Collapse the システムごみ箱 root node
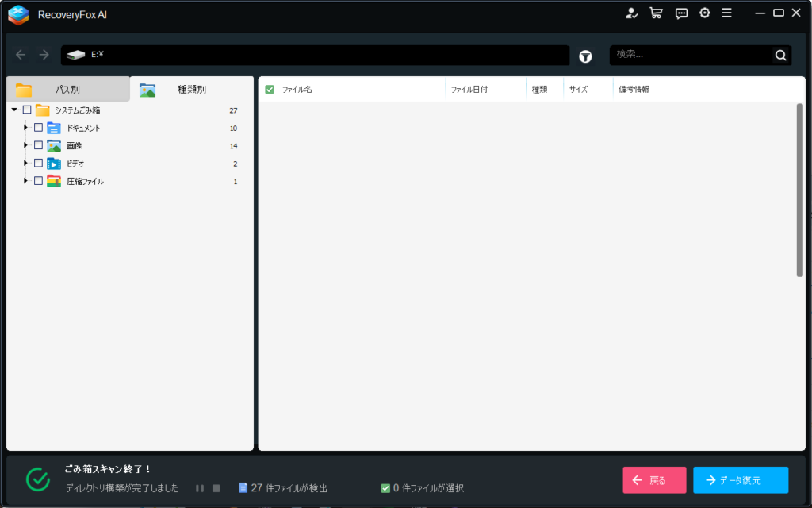This screenshot has width=812, height=508. pos(14,110)
